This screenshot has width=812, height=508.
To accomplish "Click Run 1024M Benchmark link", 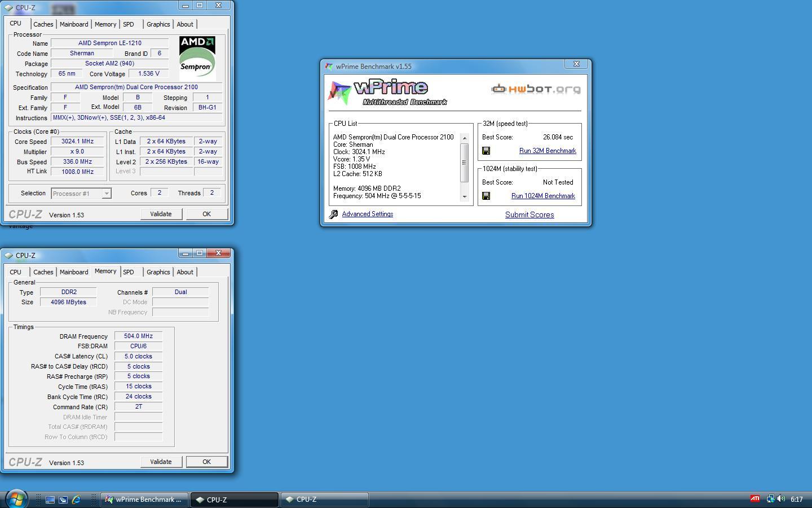I will tap(543, 196).
